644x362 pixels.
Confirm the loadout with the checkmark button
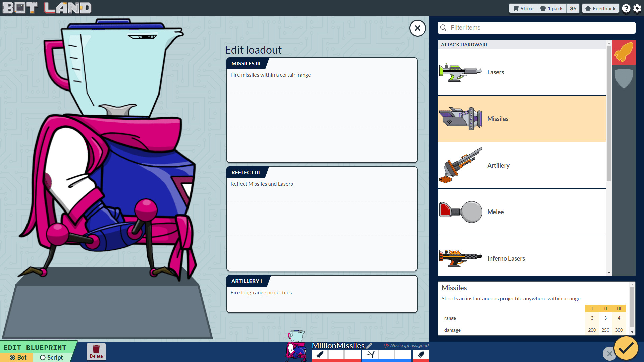tap(626, 348)
